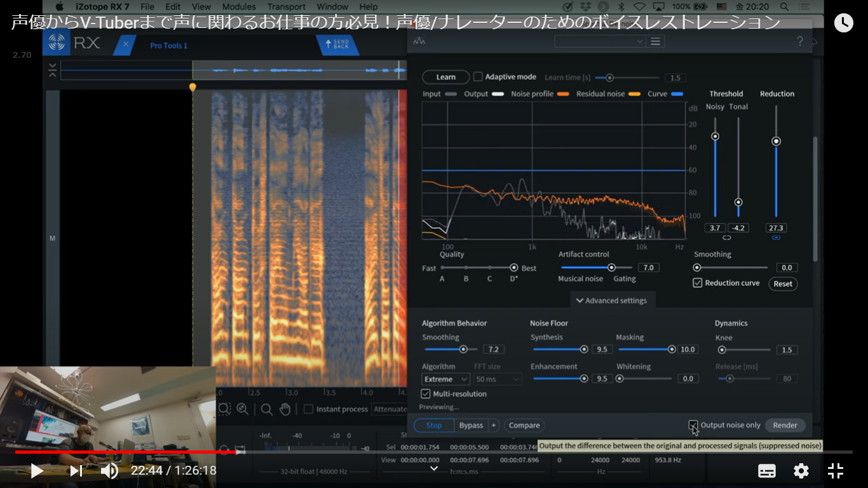The width and height of the screenshot is (868, 488).
Task: Open YouTube player settings gear
Action: click(801, 471)
